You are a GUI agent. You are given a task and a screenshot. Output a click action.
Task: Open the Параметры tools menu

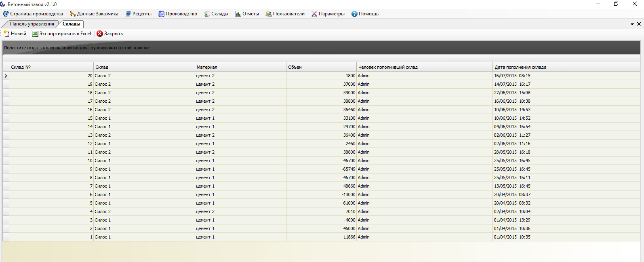pos(328,14)
